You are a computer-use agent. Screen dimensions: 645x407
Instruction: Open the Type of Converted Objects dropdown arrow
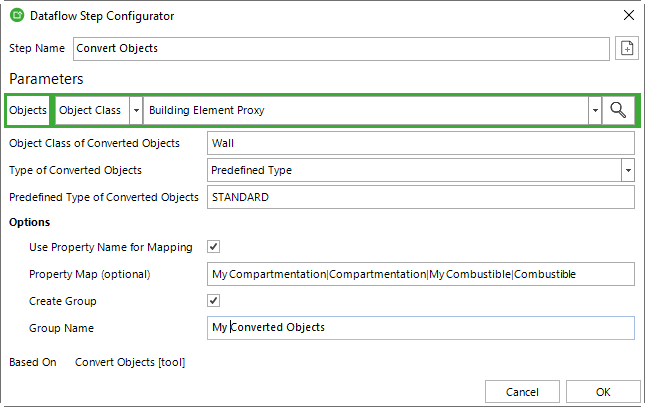(628, 170)
